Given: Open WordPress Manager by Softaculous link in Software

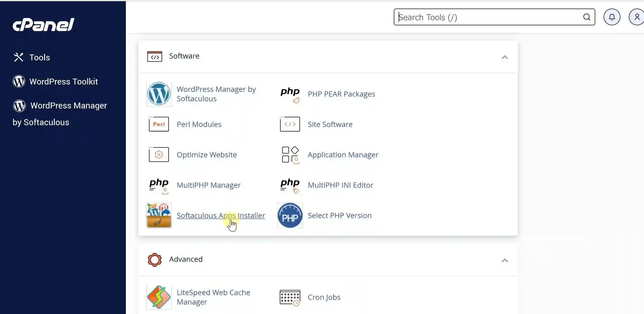Looking at the screenshot, I should 216,94.
